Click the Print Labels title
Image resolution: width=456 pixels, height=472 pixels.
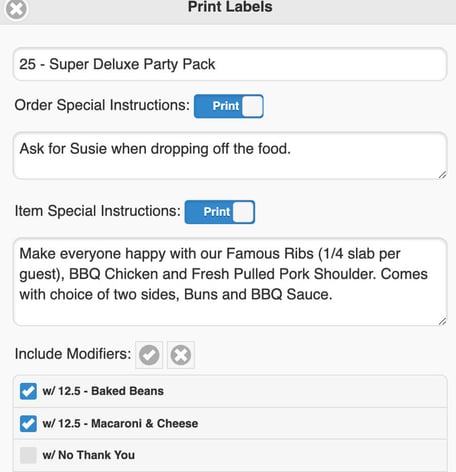click(230, 7)
